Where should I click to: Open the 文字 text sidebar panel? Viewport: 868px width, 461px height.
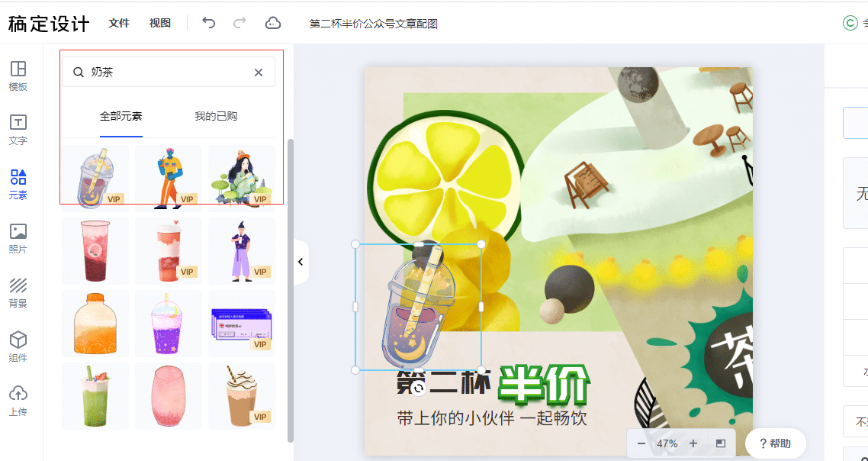tap(18, 131)
